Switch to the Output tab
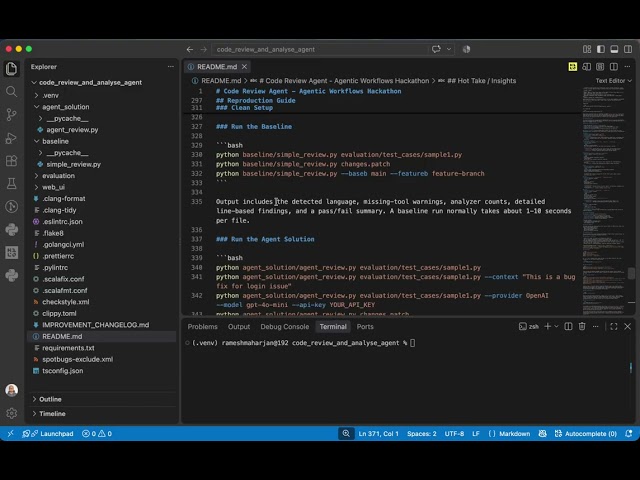This screenshot has width=640, height=480. tap(239, 327)
